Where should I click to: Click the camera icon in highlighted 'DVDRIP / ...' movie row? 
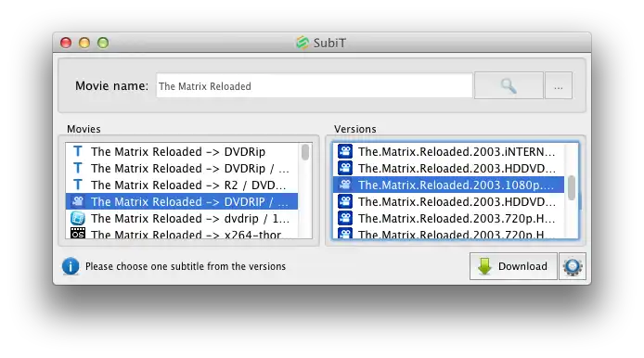[78, 201]
